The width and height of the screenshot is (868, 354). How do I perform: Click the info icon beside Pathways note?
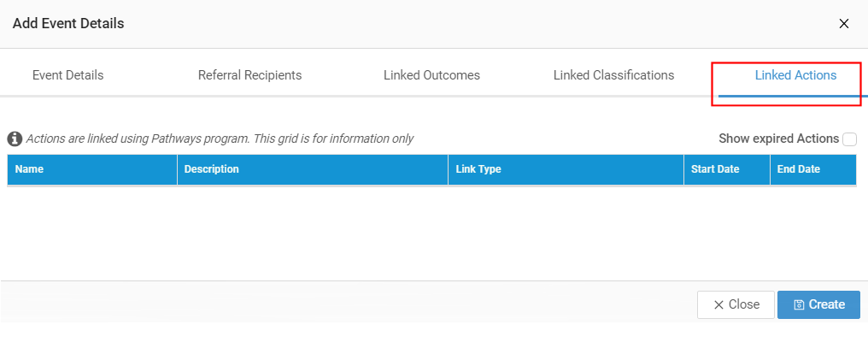click(x=15, y=139)
